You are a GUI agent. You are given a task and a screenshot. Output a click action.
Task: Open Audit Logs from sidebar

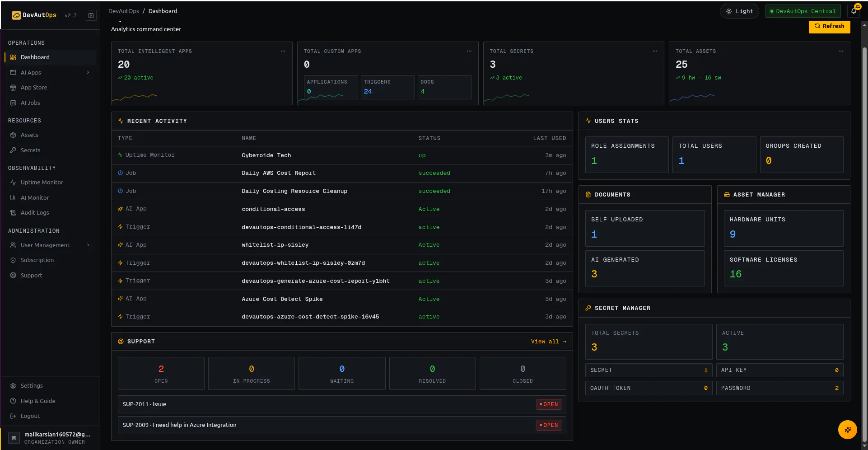tap(51, 213)
